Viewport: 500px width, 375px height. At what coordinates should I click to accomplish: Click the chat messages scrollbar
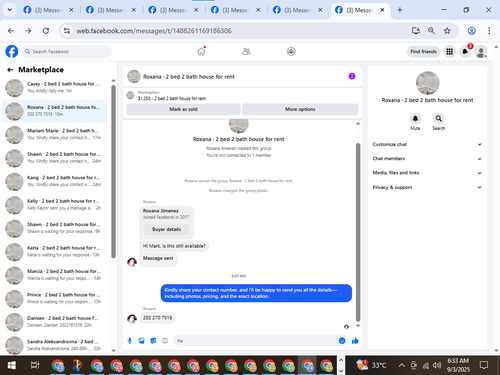358,232
